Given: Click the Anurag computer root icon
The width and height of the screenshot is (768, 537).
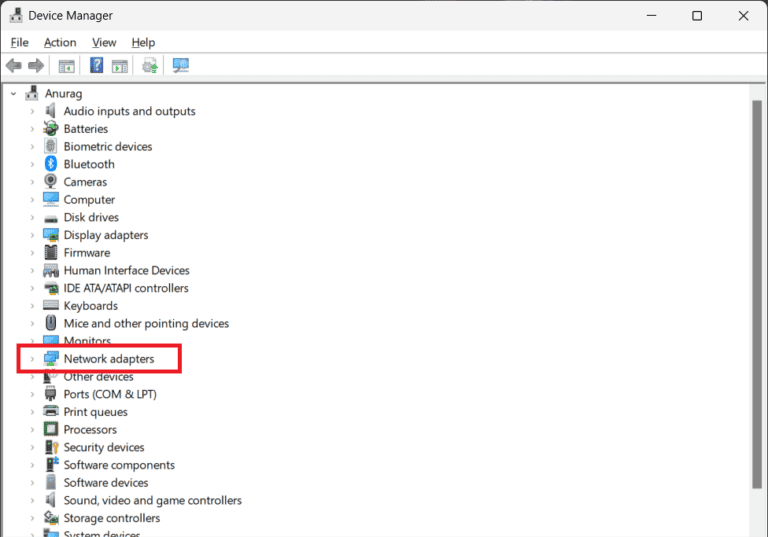Looking at the screenshot, I should (32, 93).
